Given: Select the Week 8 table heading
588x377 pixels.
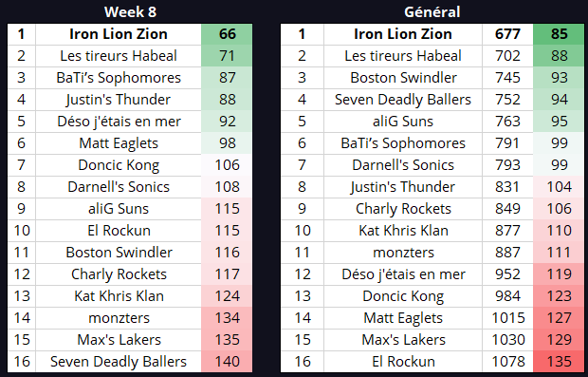Looking at the screenshot, I should [x=130, y=11].
